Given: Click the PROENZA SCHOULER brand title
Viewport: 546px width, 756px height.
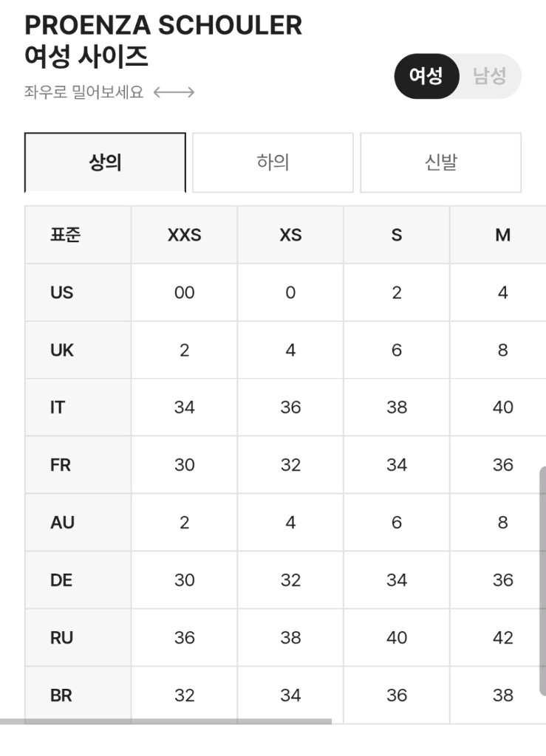Looking at the screenshot, I should coord(164,25).
